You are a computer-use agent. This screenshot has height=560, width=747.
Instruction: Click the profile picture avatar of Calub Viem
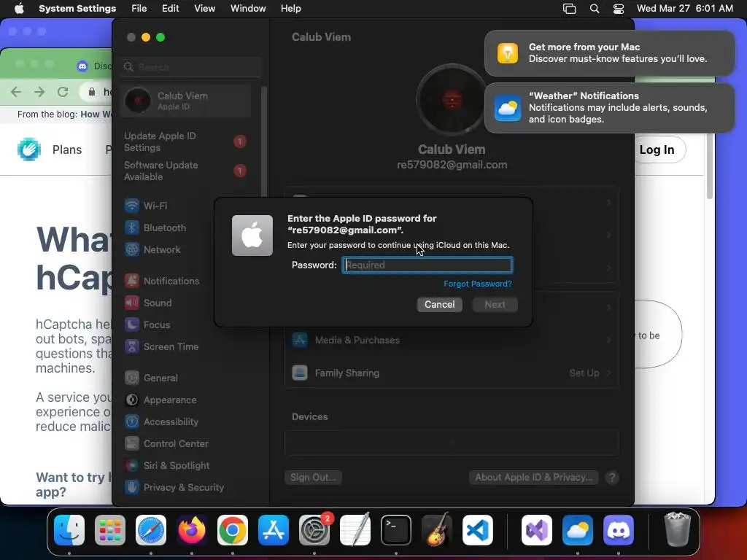[452, 99]
